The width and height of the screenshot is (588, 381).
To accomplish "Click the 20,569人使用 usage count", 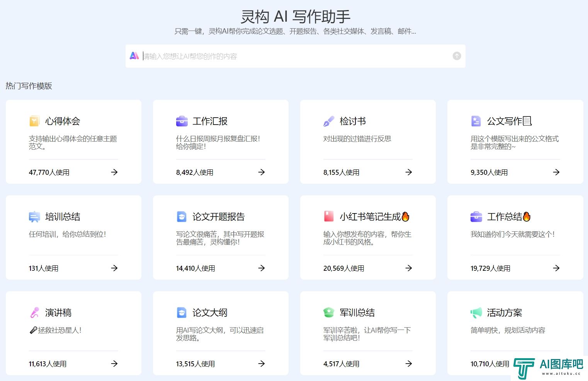I will tap(344, 268).
